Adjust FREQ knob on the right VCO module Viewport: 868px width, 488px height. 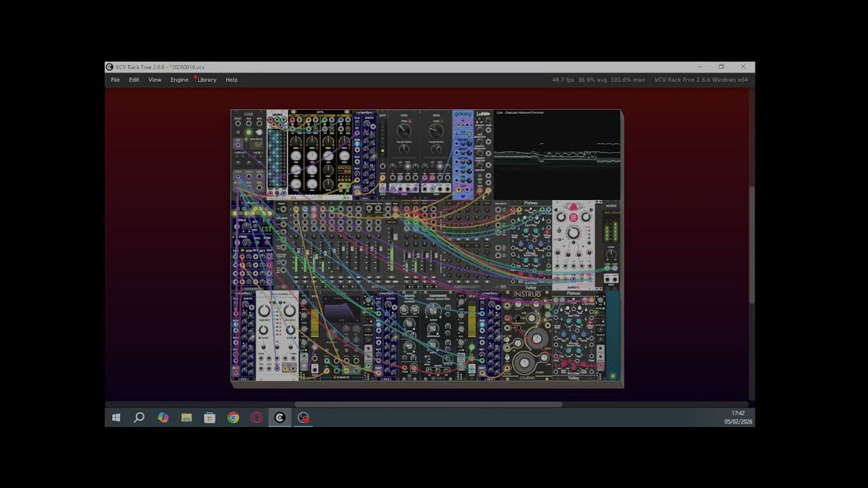tap(436, 129)
